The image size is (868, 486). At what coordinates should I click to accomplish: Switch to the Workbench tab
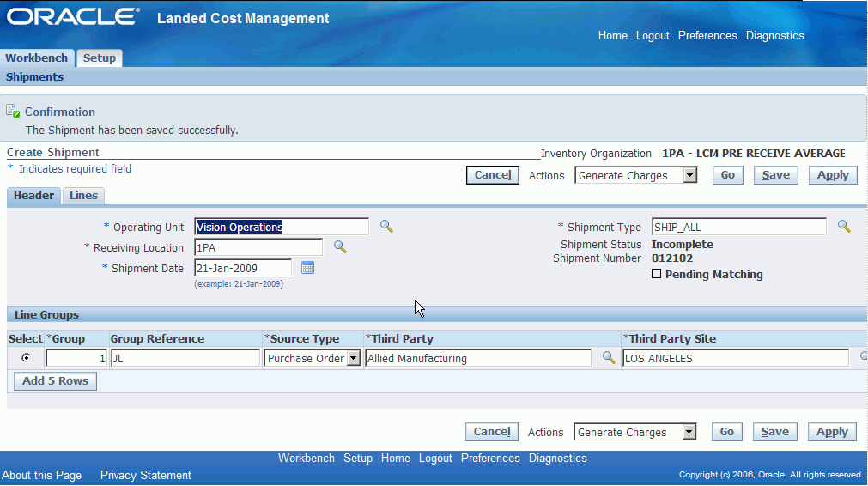37,58
